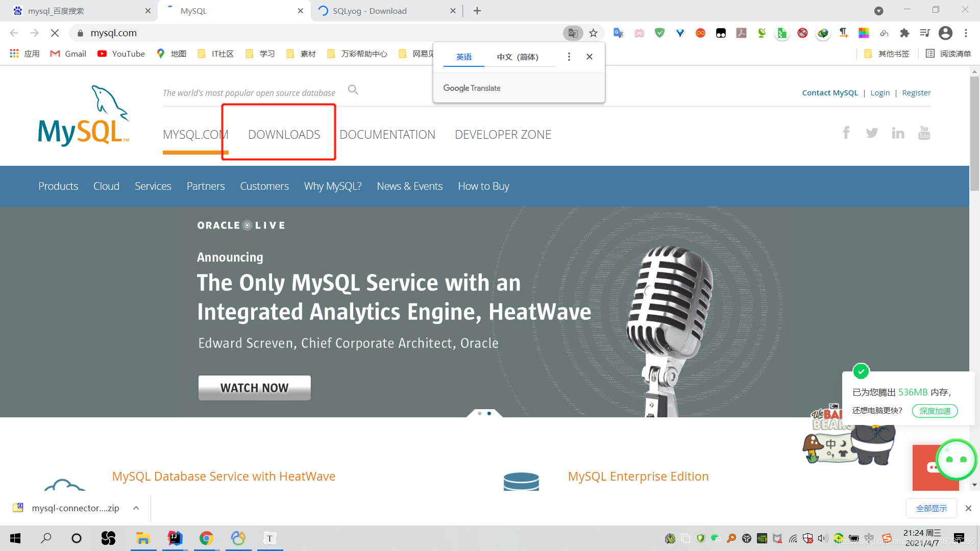Click the WATCH NOW banner button
980x551 pixels.
[x=254, y=388]
